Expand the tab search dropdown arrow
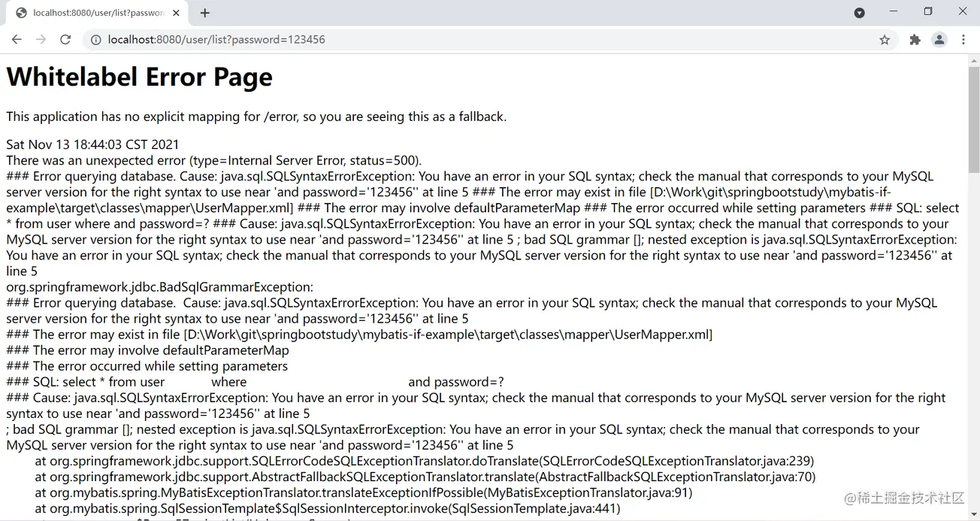Screen dimensions: 980x521 pyautogui.click(x=859, y=13)
